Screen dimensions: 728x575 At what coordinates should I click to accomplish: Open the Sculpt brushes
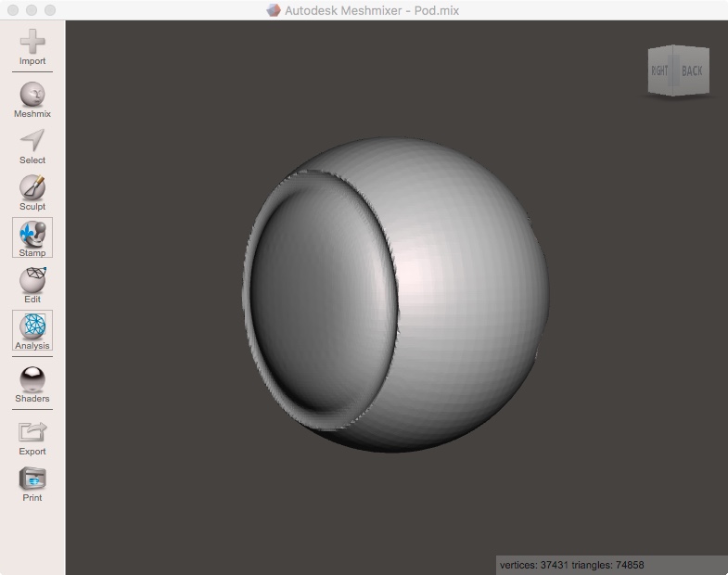(x=32, y=193)
